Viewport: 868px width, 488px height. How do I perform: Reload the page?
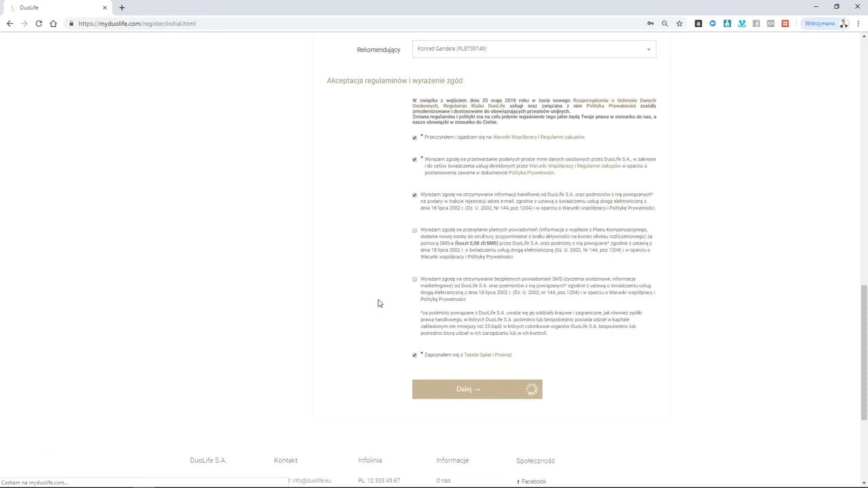coord(39,24)
